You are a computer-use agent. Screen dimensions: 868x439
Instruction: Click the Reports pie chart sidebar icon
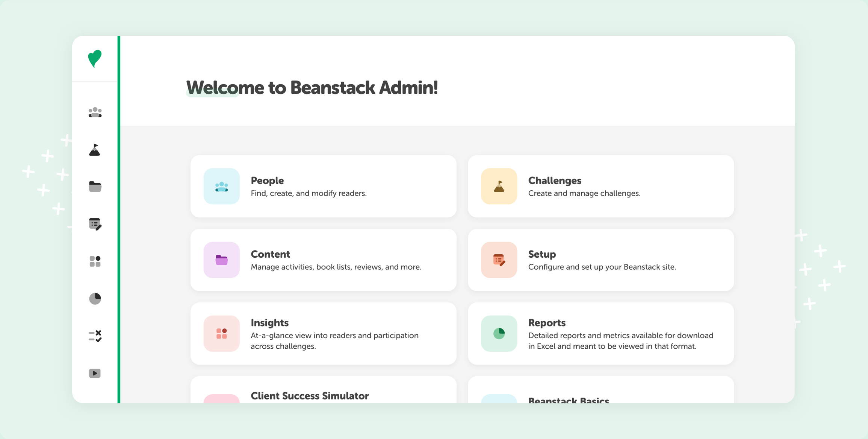click(95, 298)
